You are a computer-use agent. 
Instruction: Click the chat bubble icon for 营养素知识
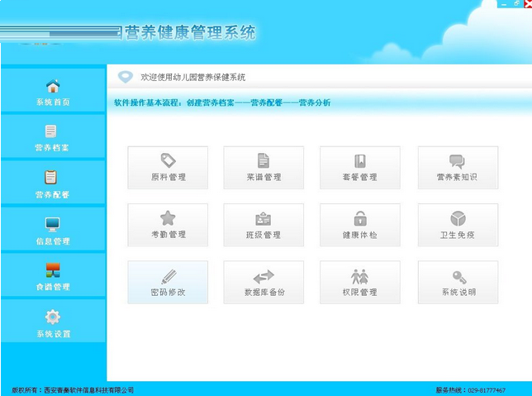point(457,162)
